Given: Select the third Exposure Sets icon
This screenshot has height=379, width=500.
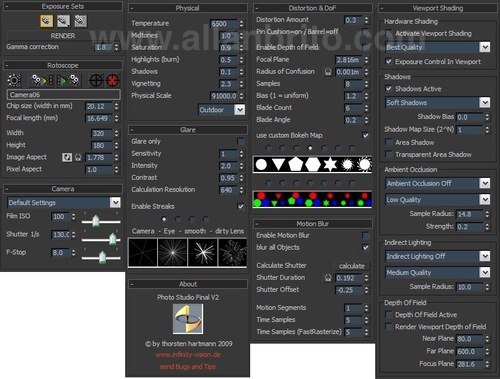Looking at the screenshot, I should point(80,21).
